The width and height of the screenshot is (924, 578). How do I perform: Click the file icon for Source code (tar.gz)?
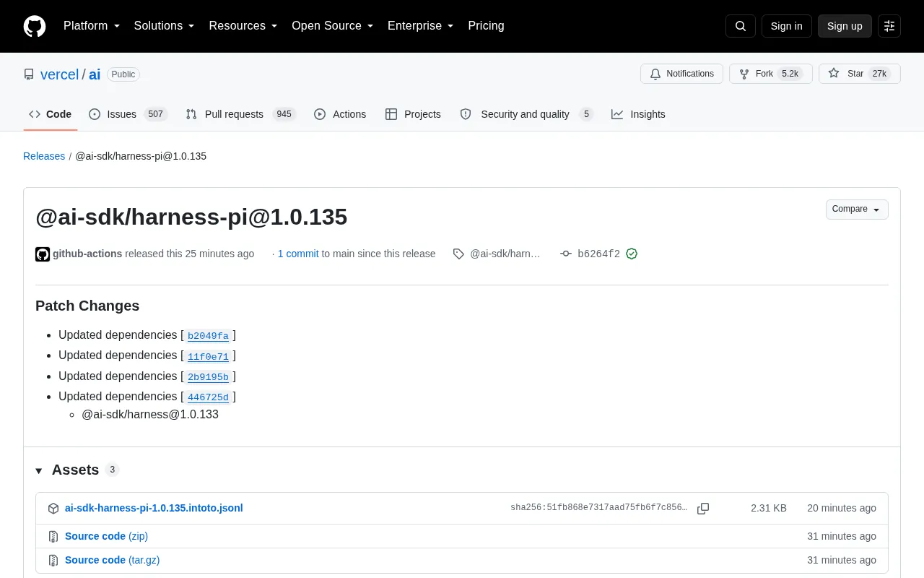(53, 561)
